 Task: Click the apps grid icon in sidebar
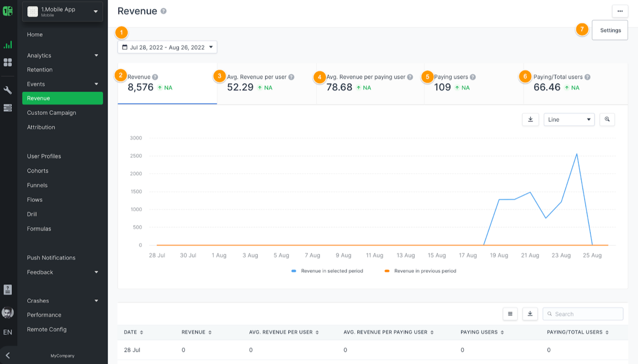coord(7,62)
